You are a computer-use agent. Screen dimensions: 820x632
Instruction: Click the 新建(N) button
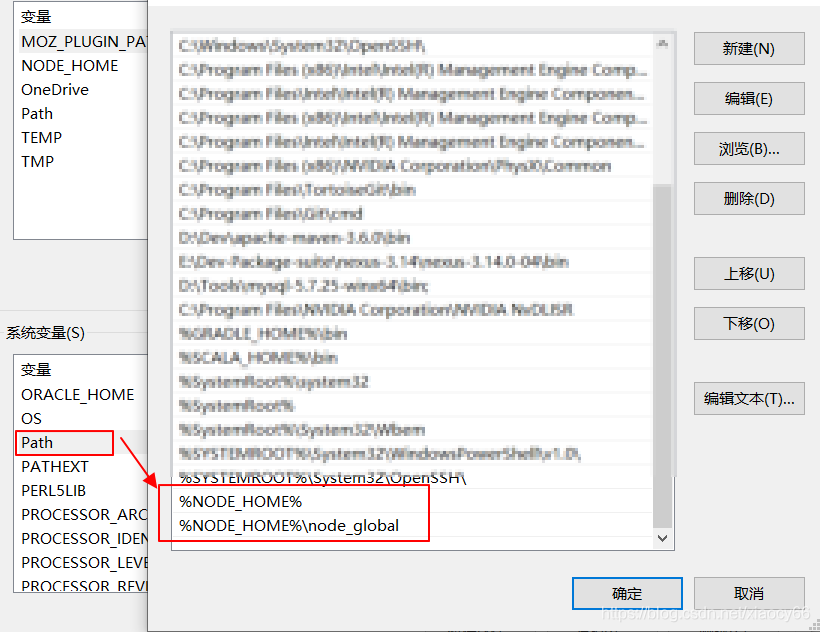(x=749, y=49)
